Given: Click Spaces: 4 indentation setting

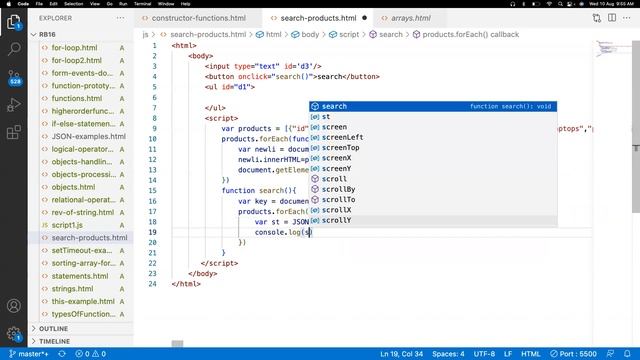Looking at the screenshot, I should (448, 354).
